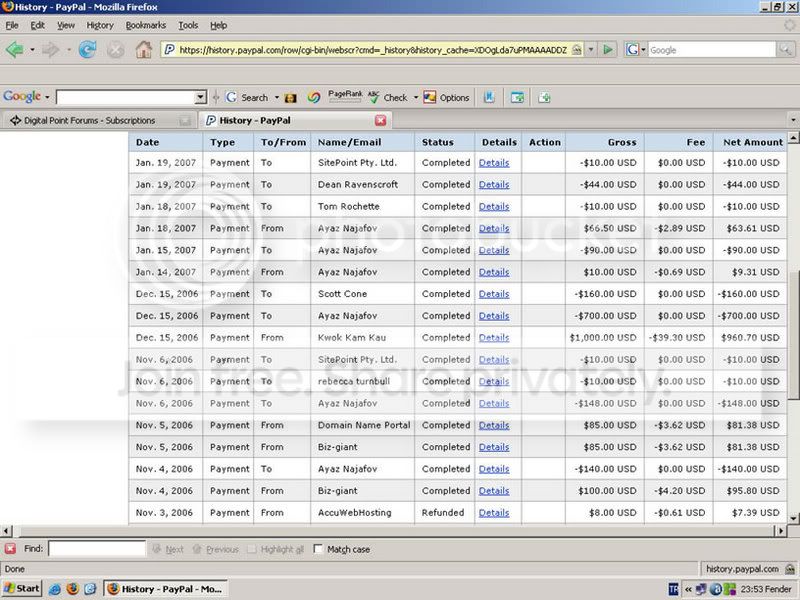Click the Google toolbar Search button
The height and width of the screenshot is (600, 800).
[247, 97]
